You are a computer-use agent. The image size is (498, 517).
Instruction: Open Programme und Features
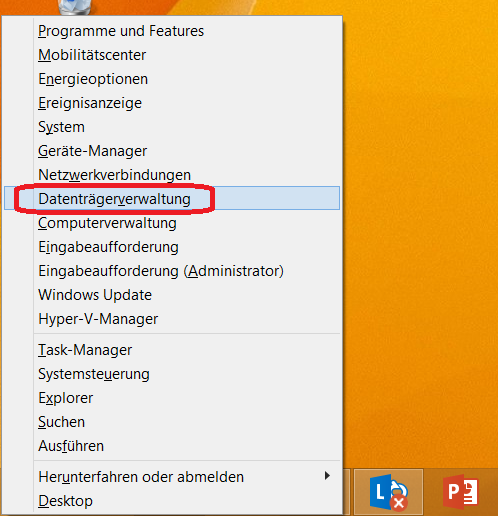(172, 31)
